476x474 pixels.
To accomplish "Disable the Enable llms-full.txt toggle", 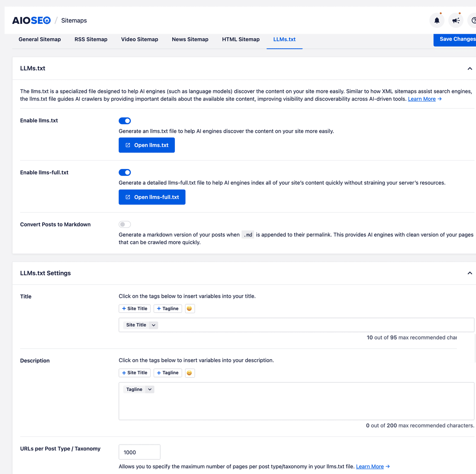I will 125,172.
